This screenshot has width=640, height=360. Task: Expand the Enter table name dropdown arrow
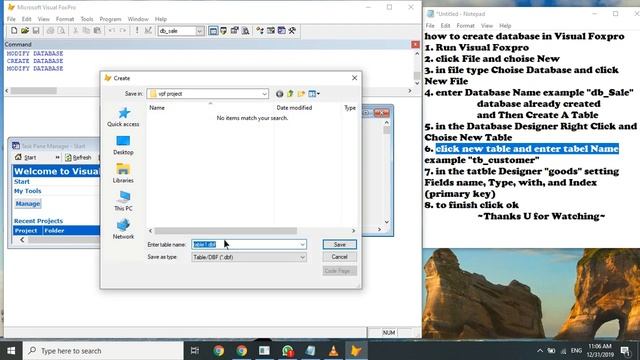(x=302, y=244)
